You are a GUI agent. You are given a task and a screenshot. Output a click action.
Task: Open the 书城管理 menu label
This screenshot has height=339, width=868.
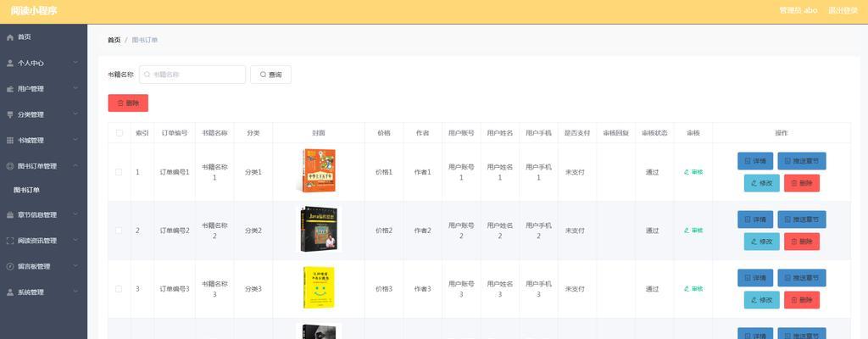[x=31, y=141]
